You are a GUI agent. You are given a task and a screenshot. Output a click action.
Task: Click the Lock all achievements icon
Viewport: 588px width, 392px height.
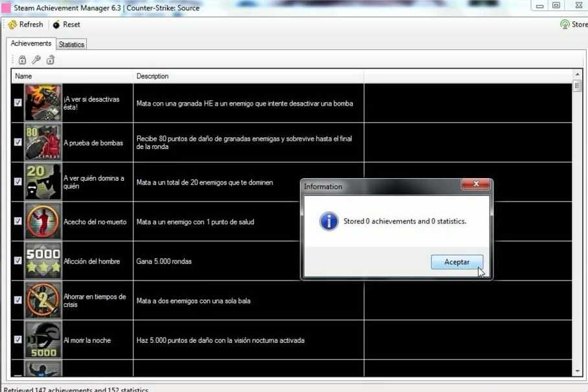[x=22, y=60]
